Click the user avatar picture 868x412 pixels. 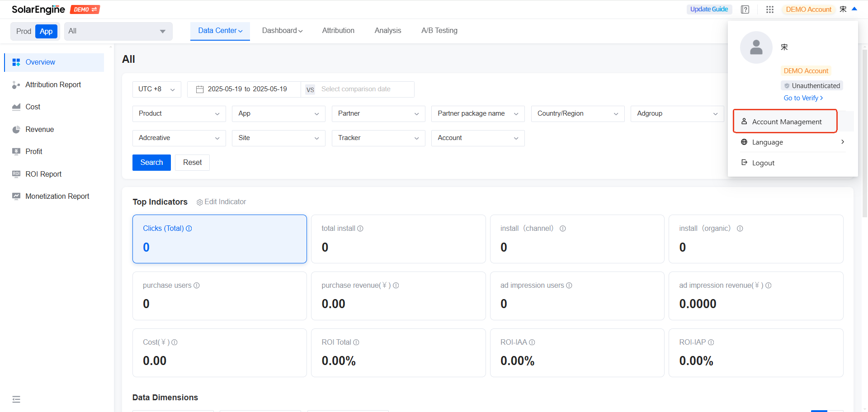point(756,47)
